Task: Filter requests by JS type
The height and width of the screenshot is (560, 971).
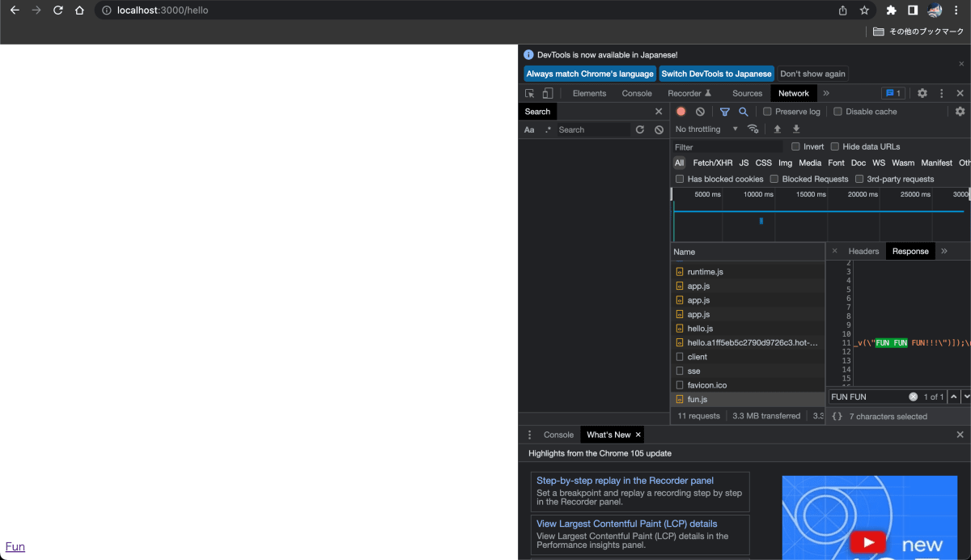Action: coord(744,163)
